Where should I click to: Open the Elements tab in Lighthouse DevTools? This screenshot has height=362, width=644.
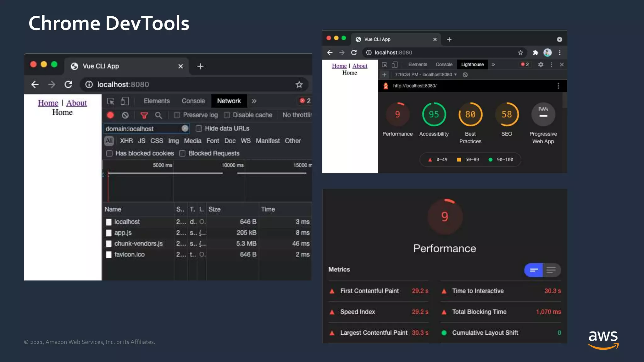418,64
